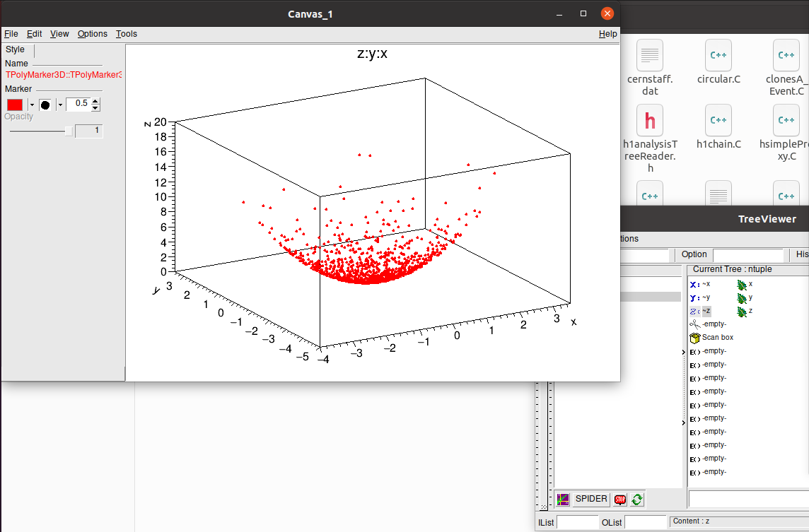Click the IList input field
This screenshot has width=809, height=532.
577,522
